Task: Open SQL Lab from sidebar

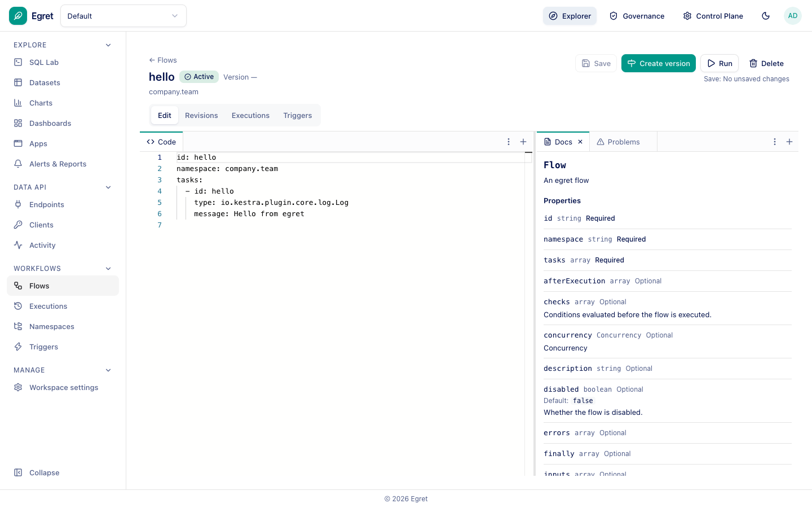Action: (63, 62)
